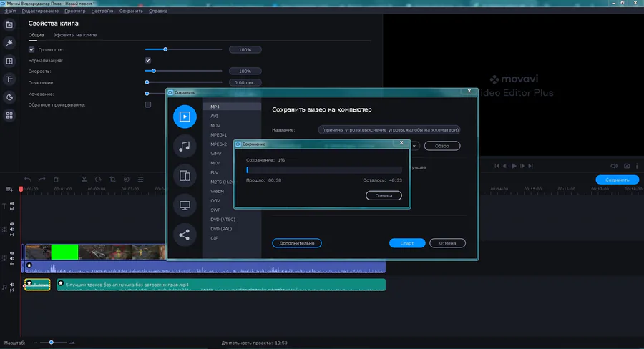This screenshot has width=644, height=349.
Task: Open the more tools grid icon
Action: [x=9, y=115]
